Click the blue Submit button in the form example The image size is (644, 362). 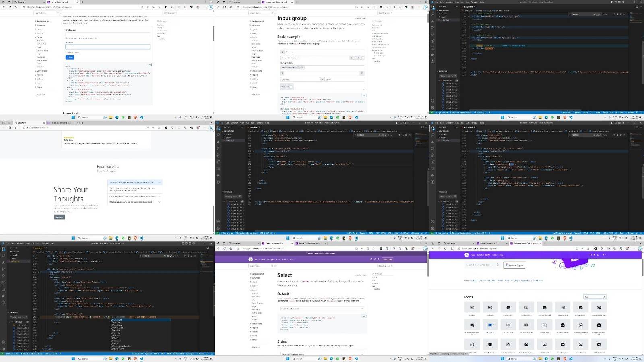(x=70, y=58)
